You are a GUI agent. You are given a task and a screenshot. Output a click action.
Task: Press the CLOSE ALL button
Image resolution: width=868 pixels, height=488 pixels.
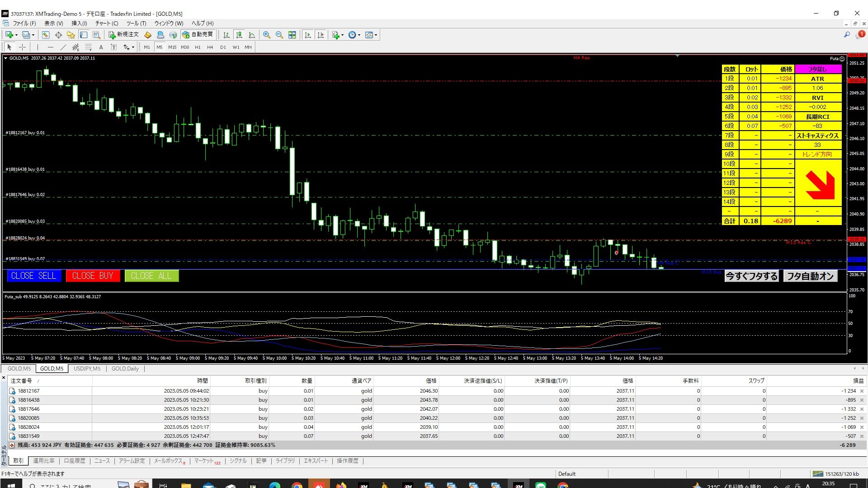point(151,275)
